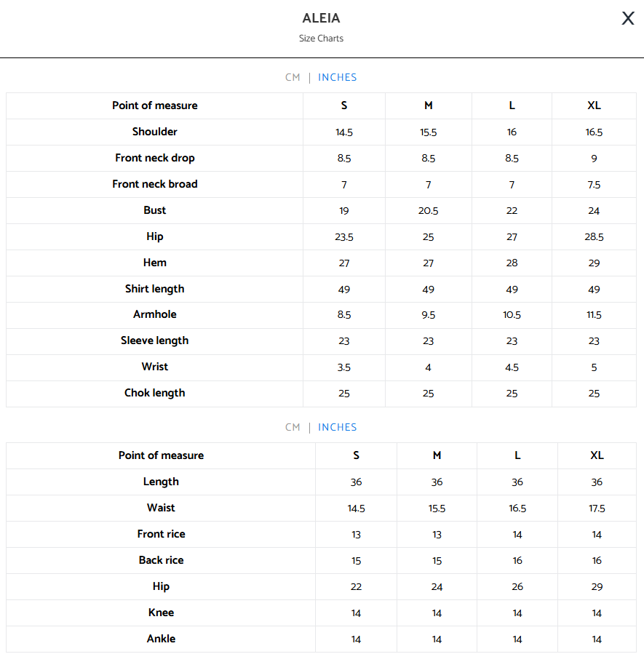644x670 pixels.
Task: Select the Shirt length row label
Action: 155,290
